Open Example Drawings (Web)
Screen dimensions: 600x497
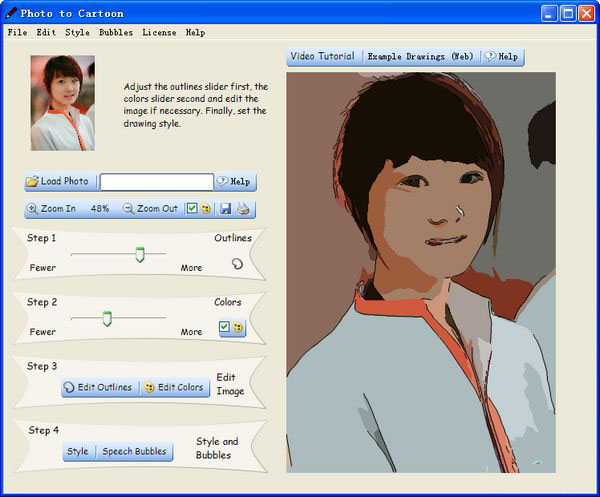pos(420,57)
